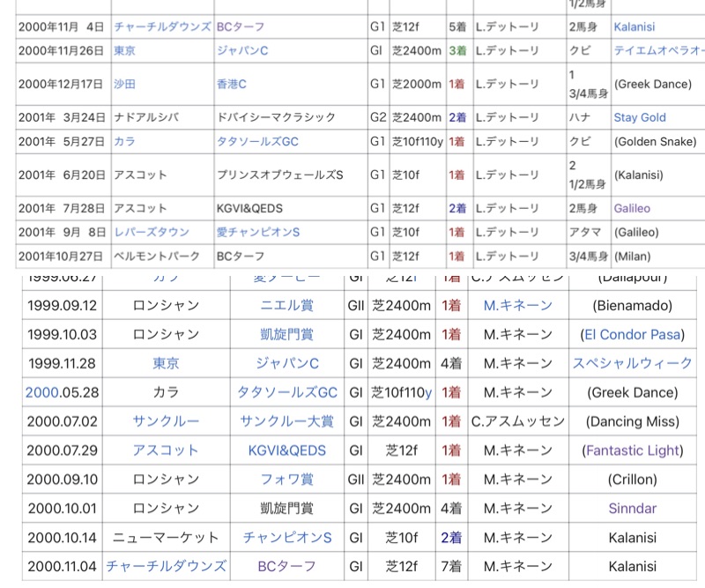Screen dimensions: 705x588
Task: Open the 沙田 racecourse link
Action: pyautogui.click(x=124, y=84)
